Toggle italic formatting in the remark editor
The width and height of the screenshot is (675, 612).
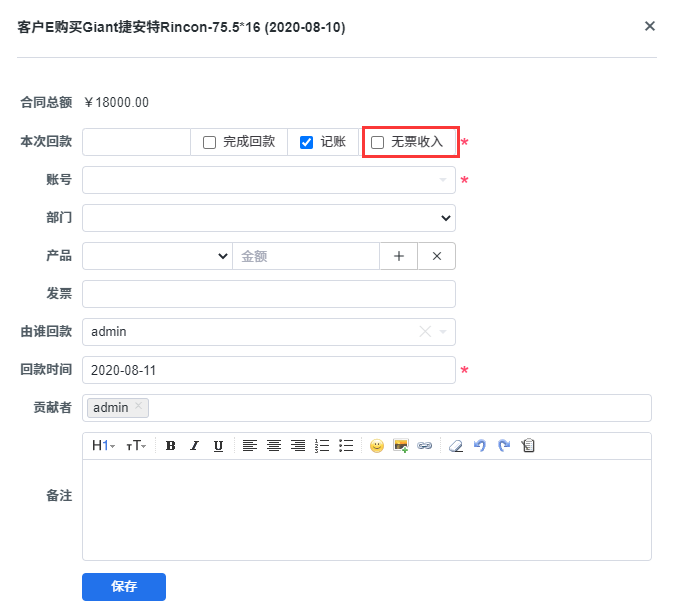click(x=195, y=445)
